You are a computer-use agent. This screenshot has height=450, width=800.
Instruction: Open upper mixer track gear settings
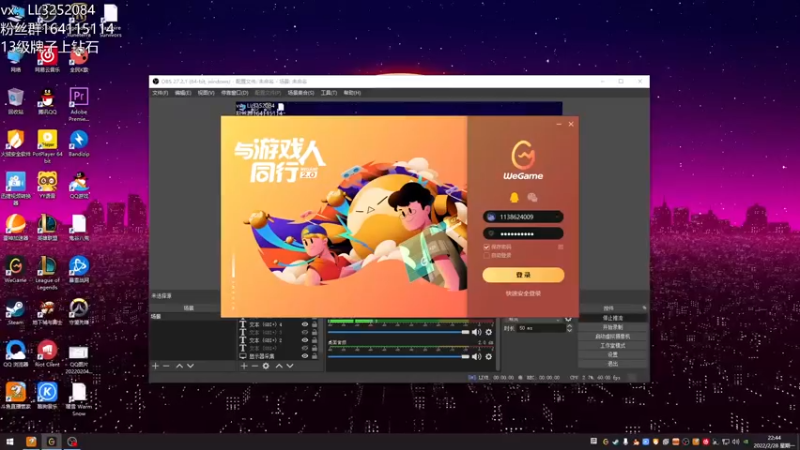(489, 332)
